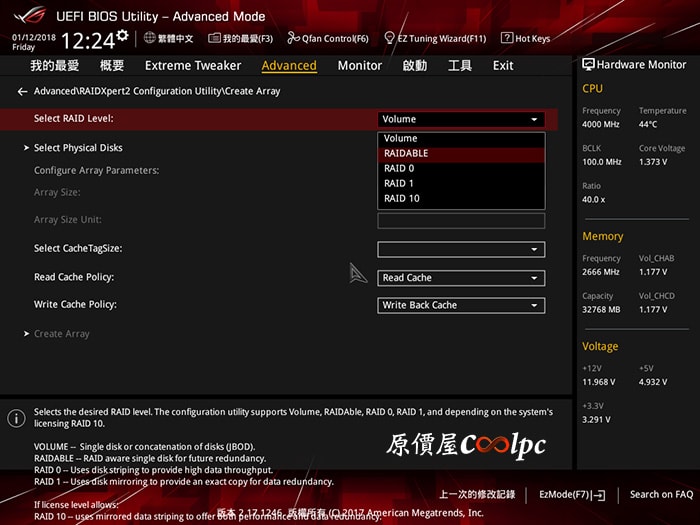
Task: Choose RAIDABLE in RAID level list
Action: pos(461,153)
